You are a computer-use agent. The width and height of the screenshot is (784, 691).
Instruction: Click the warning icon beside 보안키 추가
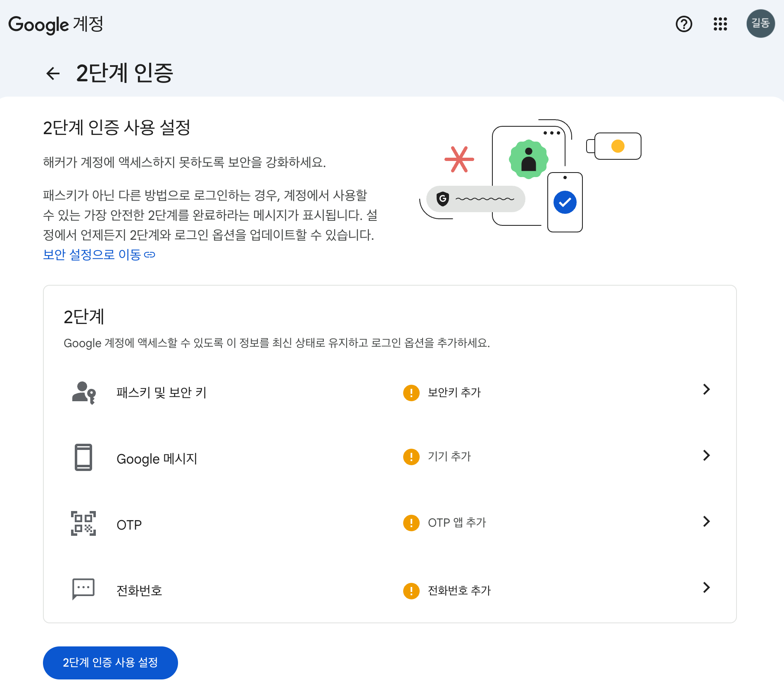point(411,393)
